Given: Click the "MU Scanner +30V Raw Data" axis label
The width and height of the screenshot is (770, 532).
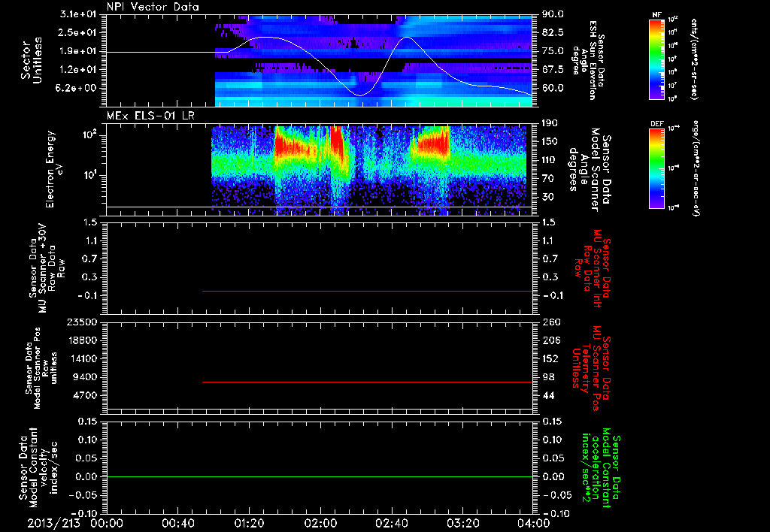Looking at the screenshot, I should click(x=47, y=268).
